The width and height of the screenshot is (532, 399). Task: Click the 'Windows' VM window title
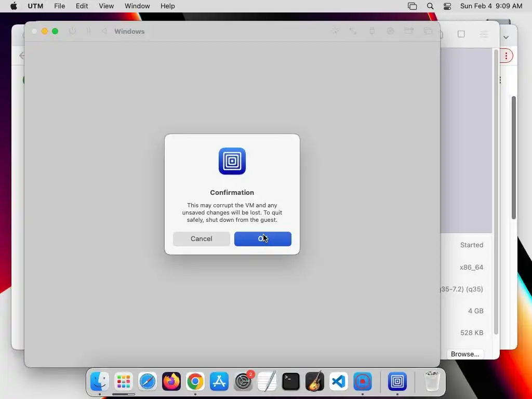129,31
